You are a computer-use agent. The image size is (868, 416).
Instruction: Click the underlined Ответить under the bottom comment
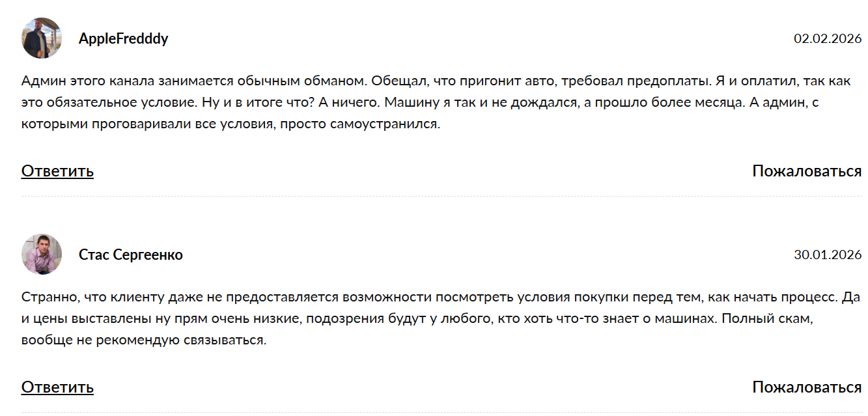point(57,387)
